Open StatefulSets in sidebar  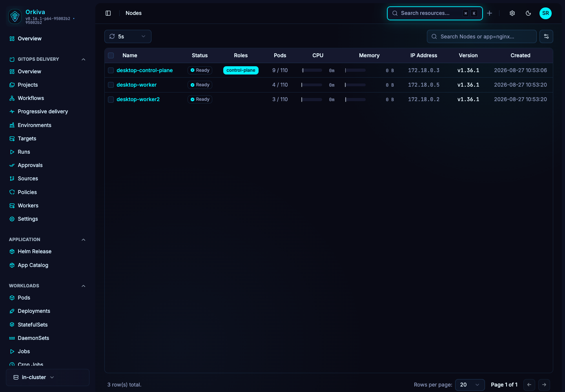point(33,325)
